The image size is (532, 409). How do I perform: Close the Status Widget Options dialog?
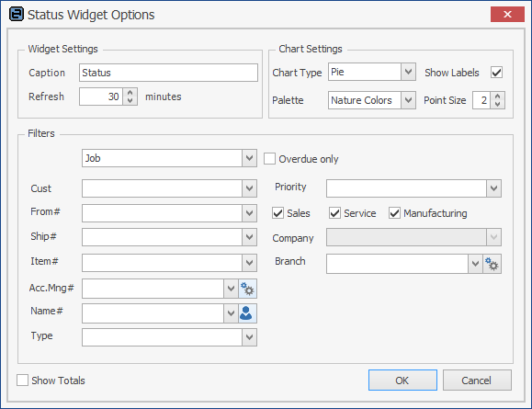[507, 15]
